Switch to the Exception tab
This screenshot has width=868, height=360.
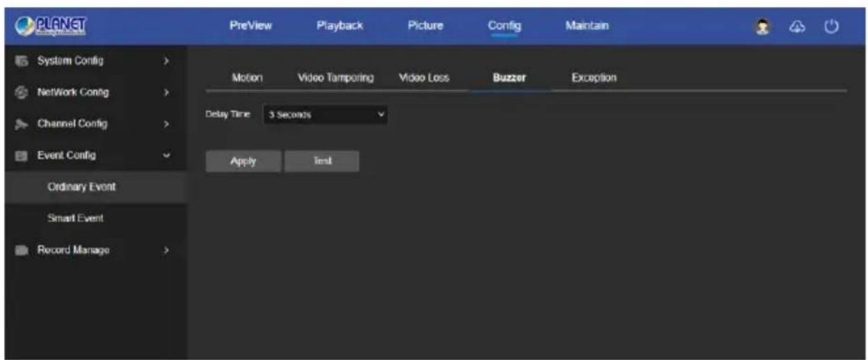tap(594, 79)
